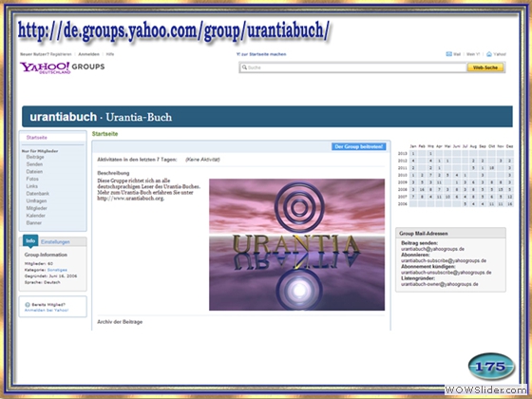Join via Der Group beitreten button
Screen dimensions: 532x399
[359, 146]
